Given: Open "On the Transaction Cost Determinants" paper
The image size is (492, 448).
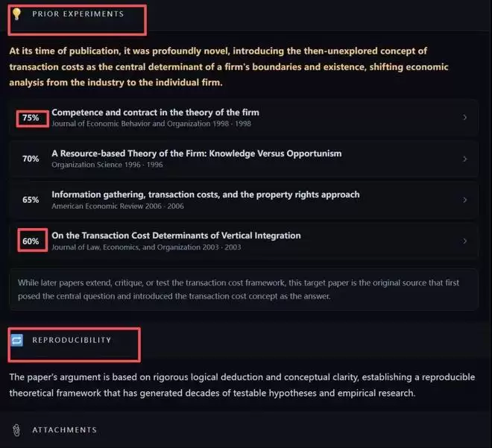Looking at the screenshot, I should tap(176, 236).
